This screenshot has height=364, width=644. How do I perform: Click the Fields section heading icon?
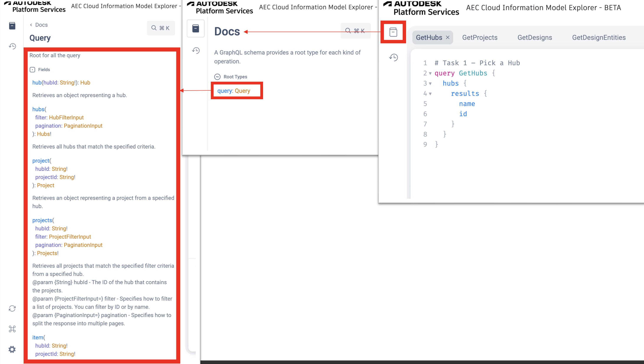point(32,70)
